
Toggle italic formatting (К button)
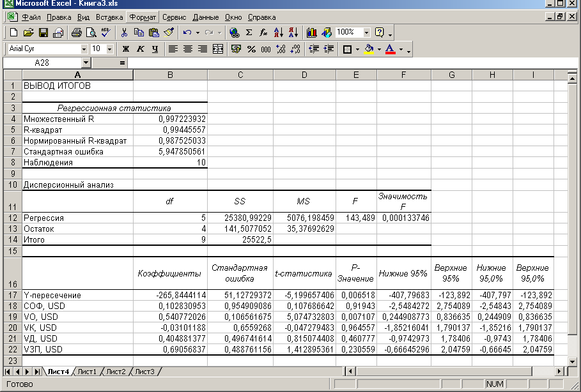(139, 49)
